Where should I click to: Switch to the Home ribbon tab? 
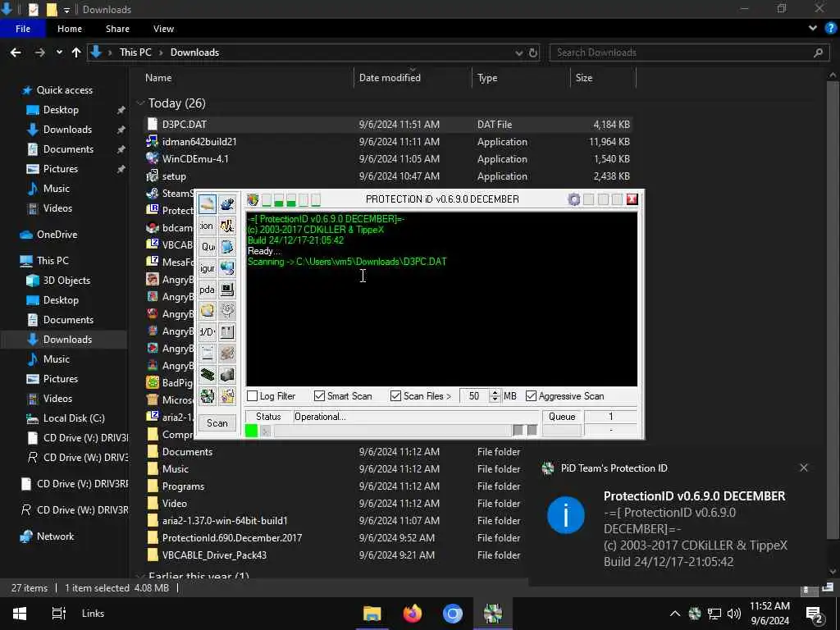(x=70, y=29)
